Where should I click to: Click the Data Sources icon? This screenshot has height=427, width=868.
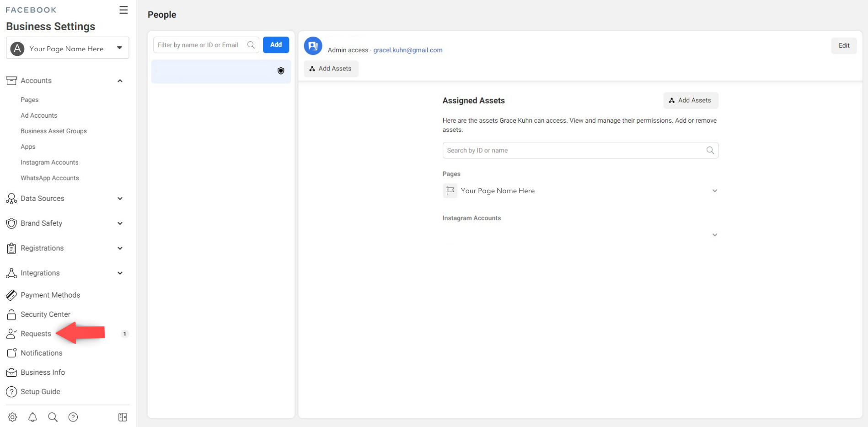(x=11, y=198)
